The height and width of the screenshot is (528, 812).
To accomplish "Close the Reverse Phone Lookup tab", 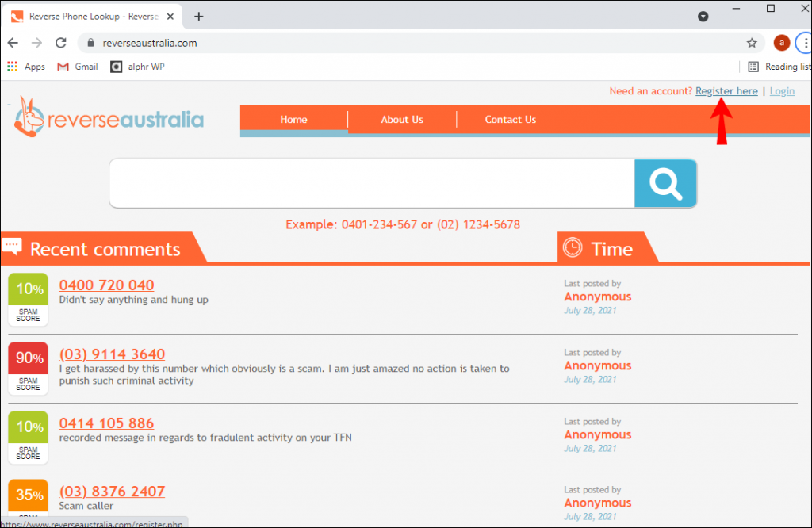I will [x=170, y=17].
